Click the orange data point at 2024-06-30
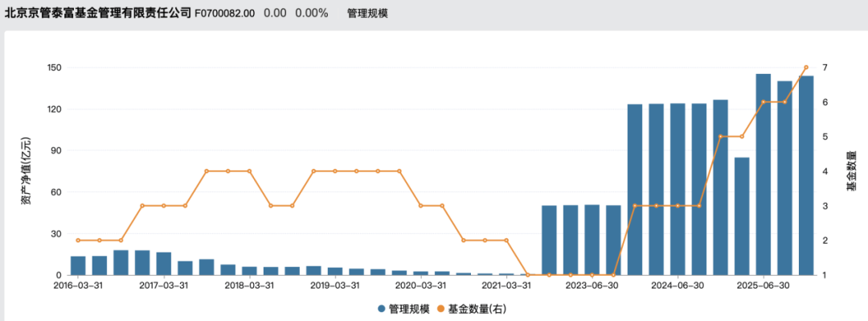The width and height of the screenshot is (868, 321). click(x=678, y=206)
